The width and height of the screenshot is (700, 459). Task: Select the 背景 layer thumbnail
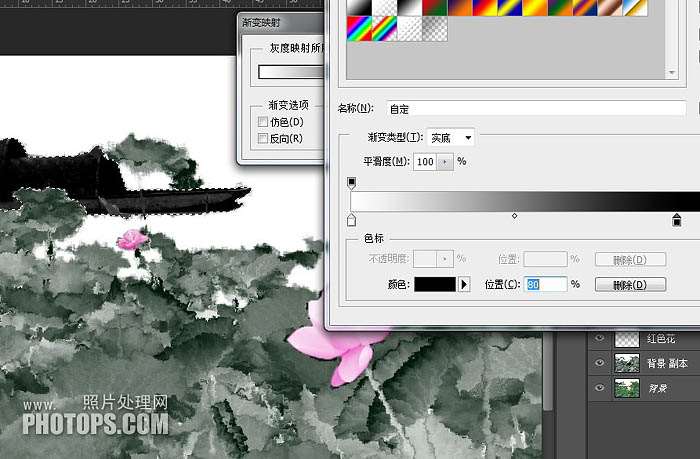point(627,388)
